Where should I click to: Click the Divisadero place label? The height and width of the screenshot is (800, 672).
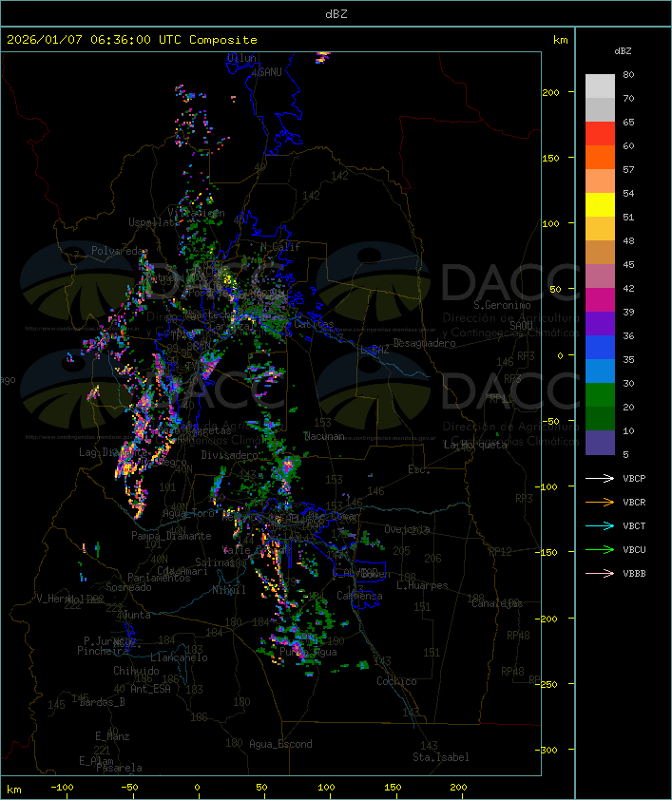(x=229, y=455)
